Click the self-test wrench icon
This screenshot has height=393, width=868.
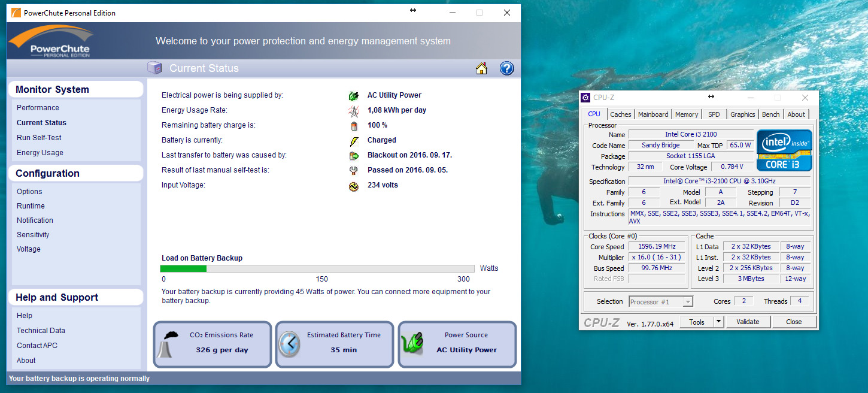354,170
